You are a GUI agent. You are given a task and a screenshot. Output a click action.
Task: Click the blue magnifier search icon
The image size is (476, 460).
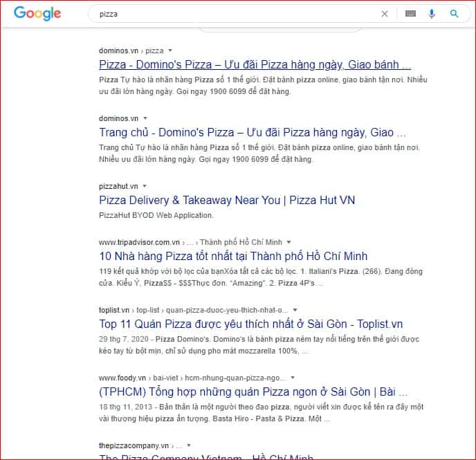click(454, 14)
